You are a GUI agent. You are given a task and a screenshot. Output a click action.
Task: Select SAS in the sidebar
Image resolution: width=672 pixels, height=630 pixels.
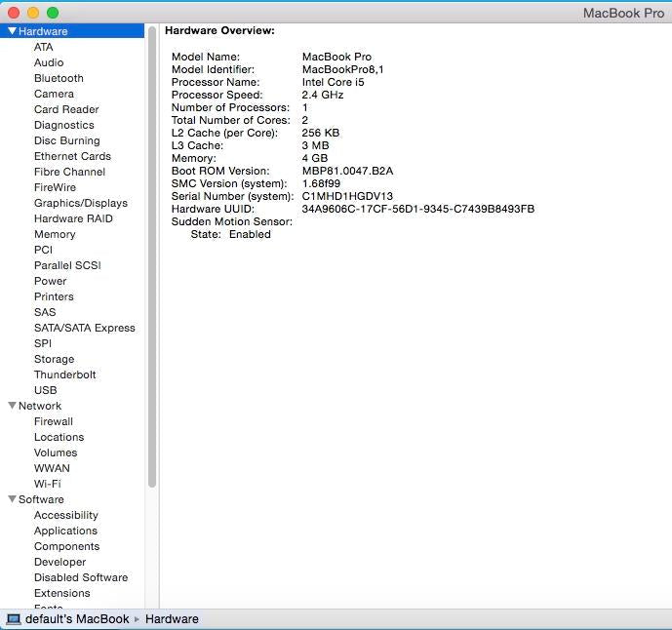(45, 312)
